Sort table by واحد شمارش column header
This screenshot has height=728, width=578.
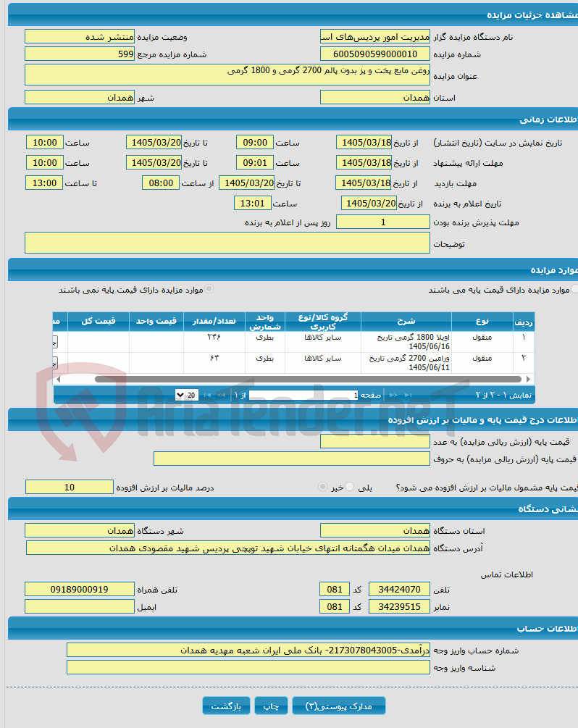265,322
